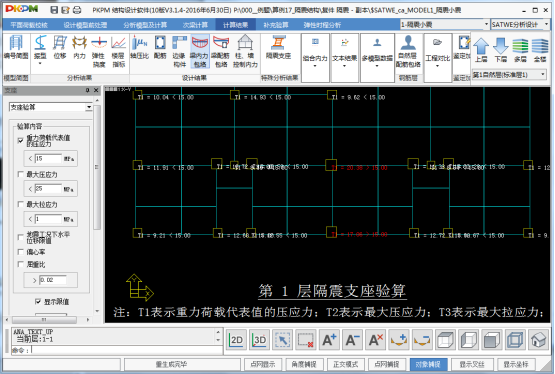Click the 重力荷载 stress limit field
This screenshot has height=374, width=555.
48,159
